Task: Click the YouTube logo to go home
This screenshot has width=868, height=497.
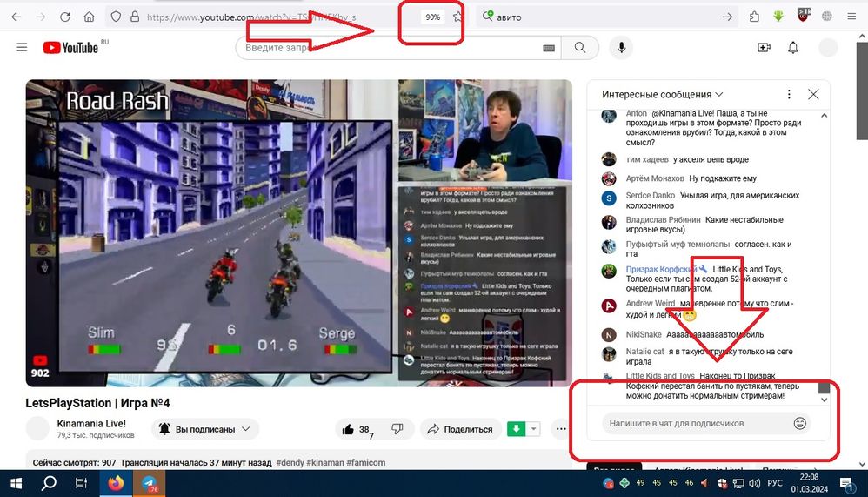Action: pos(70,48)
